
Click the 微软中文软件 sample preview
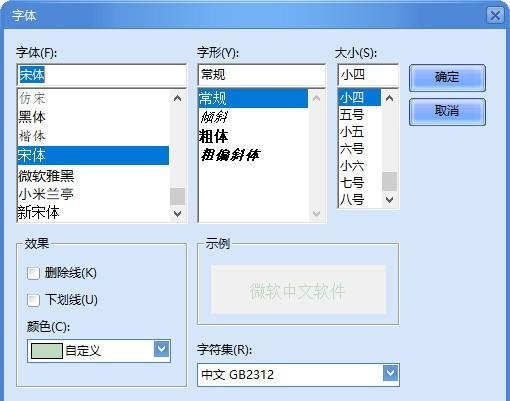click(x=298, y=290)
